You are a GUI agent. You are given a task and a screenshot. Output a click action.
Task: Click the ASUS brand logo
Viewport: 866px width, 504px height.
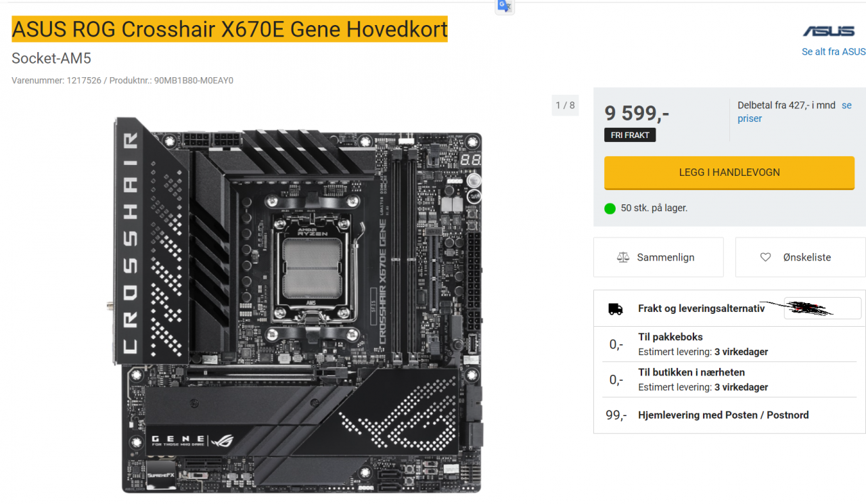point(829,31)
